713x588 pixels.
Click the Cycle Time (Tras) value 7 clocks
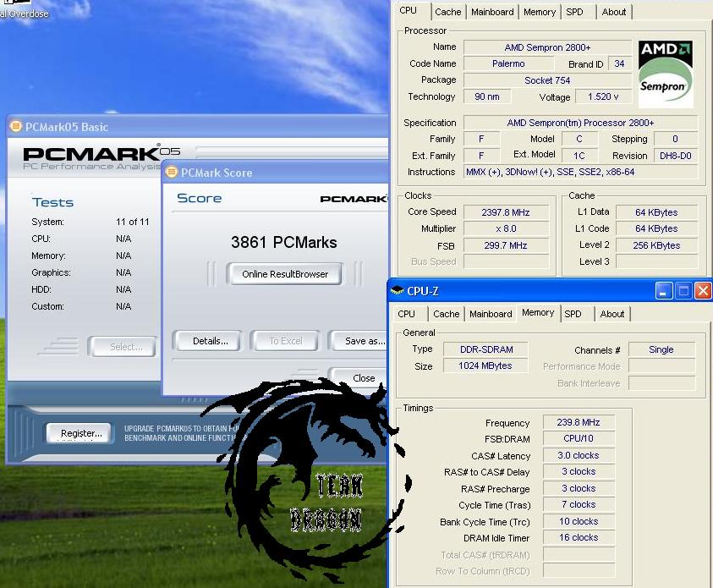click(579, 504)
